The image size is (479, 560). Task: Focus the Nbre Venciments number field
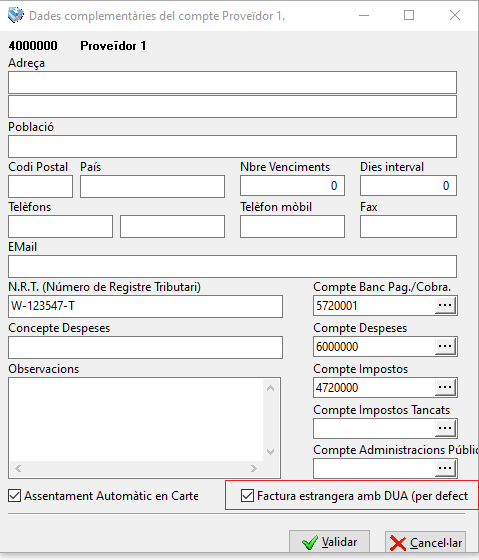point(292,185)
